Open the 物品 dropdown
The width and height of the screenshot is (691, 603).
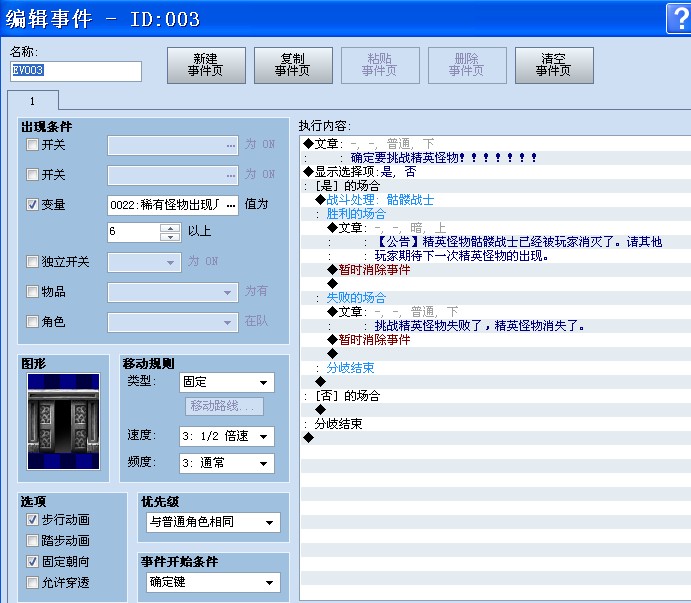(173, 292)
